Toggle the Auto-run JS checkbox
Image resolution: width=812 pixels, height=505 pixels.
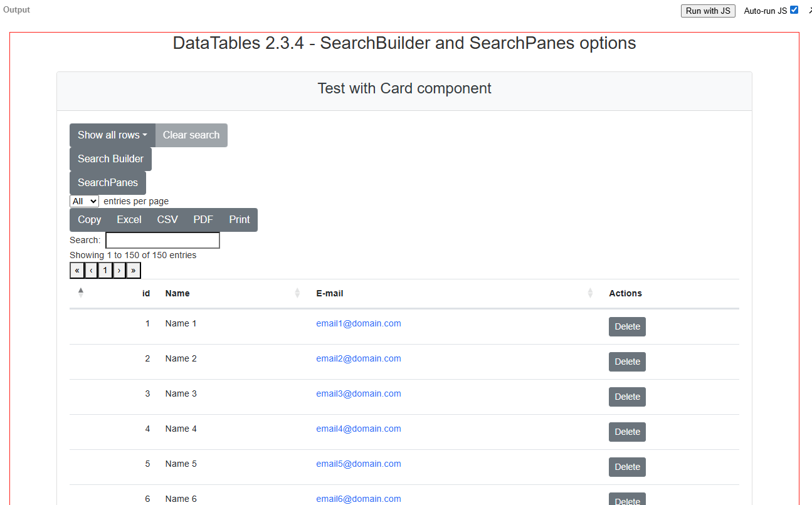[794, 10]
